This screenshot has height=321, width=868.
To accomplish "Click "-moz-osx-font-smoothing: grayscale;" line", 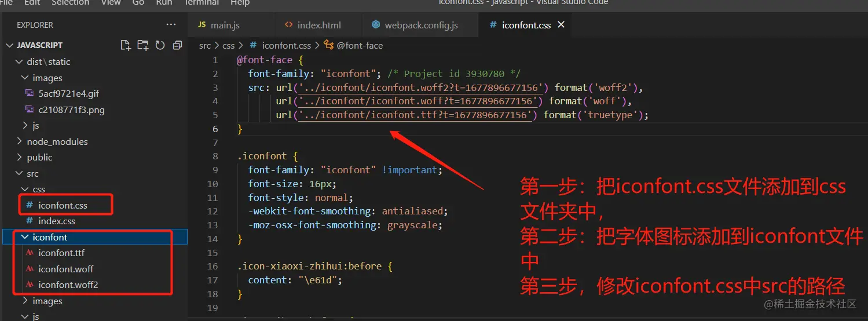I will (x=345, y=225).
